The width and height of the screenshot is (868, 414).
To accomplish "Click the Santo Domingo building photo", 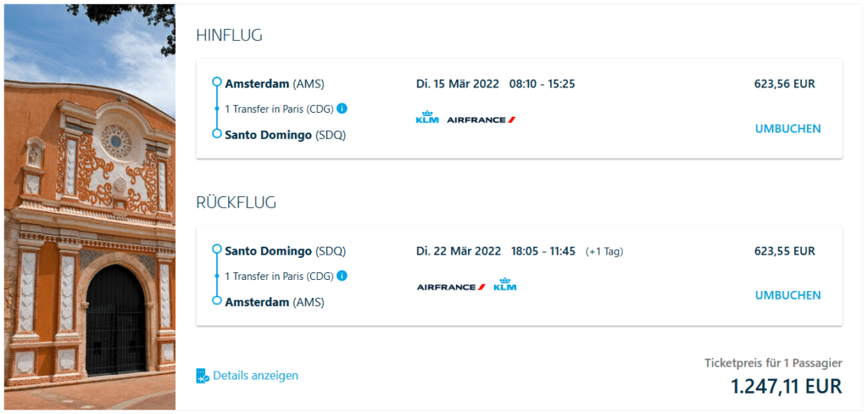I will [x=88, y=207].
